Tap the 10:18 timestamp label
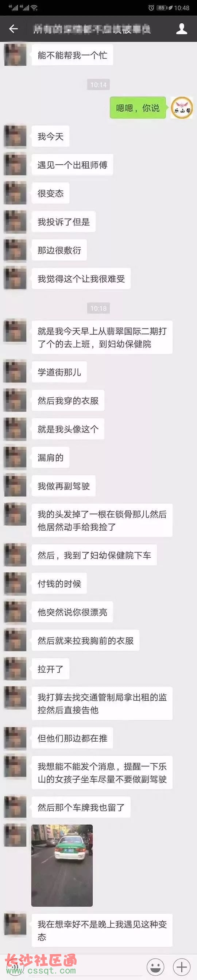Image resolution: width=197 pixels, height=980 pixels. [x=98, y=308]
